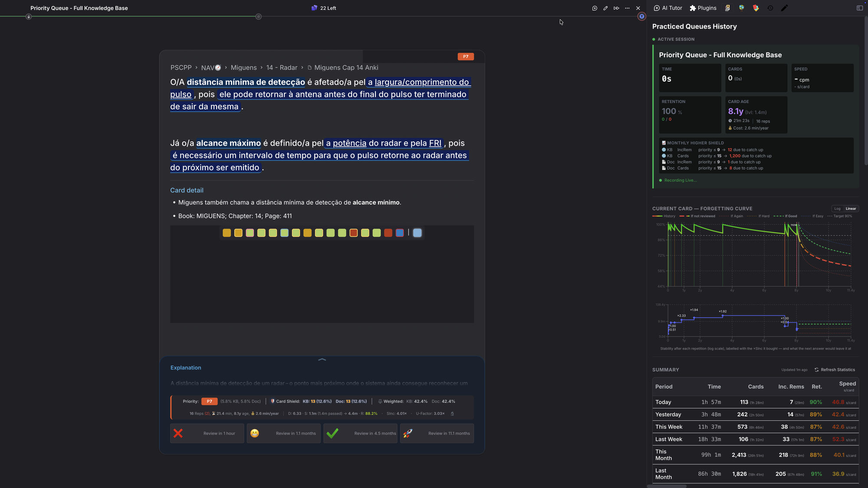
Task: Click the Today row in Summary table
Action: pos(756,402)
